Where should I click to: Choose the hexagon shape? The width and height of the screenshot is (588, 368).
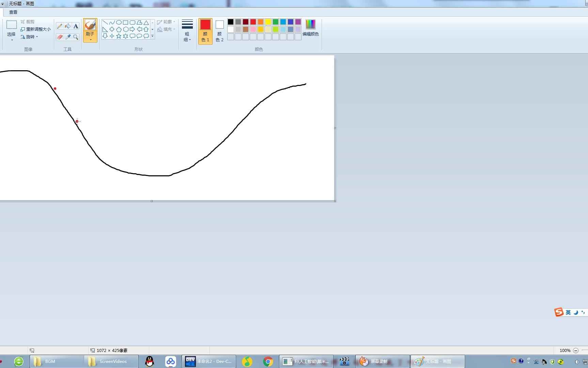(x=125, y=29)
